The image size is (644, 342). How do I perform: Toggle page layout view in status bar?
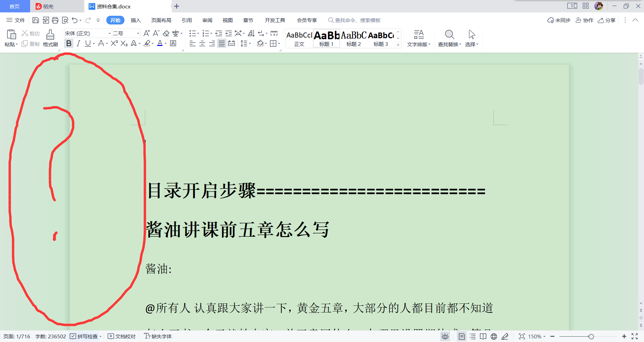[462, 336]
